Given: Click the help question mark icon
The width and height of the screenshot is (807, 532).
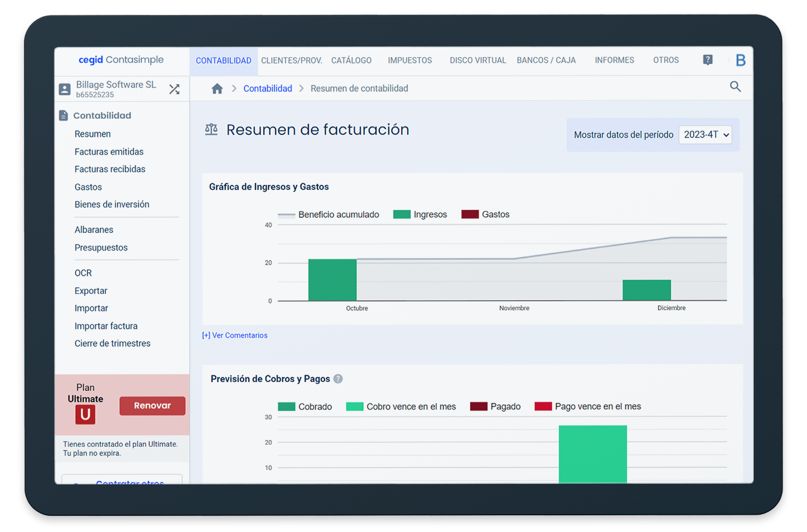Looking at the screenshot, I should (708, 60).
